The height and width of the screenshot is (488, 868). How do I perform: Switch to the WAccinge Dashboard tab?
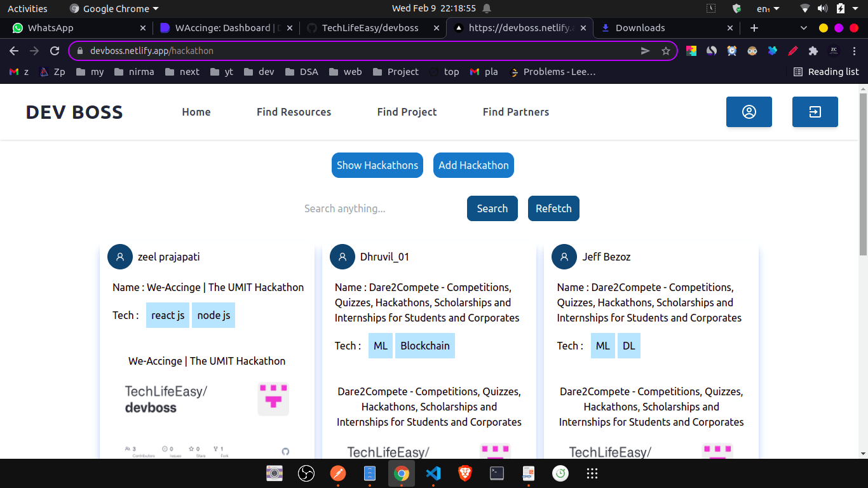click(x=226, y=28)
